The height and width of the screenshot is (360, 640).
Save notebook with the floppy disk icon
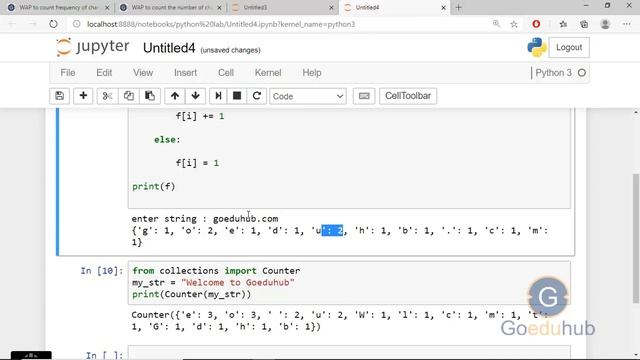(60, 96)
